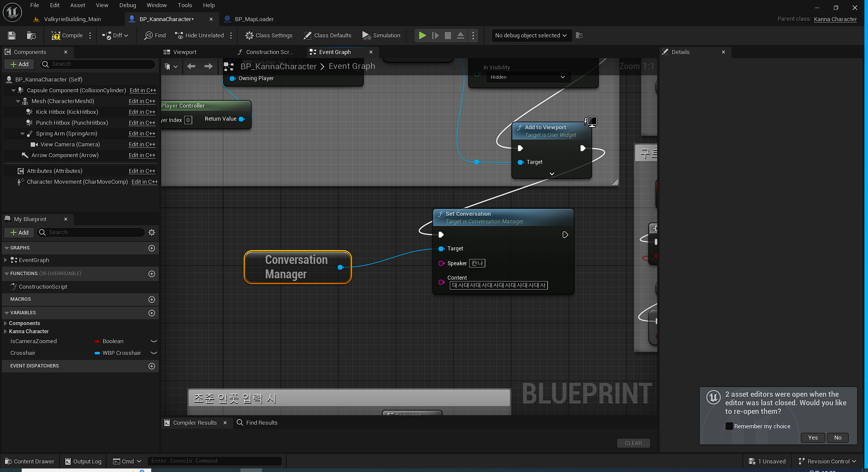Open graph bookmarks dropdown
Image resolution: width=868 pixels, height=472 pixels.
pos(171,67)
